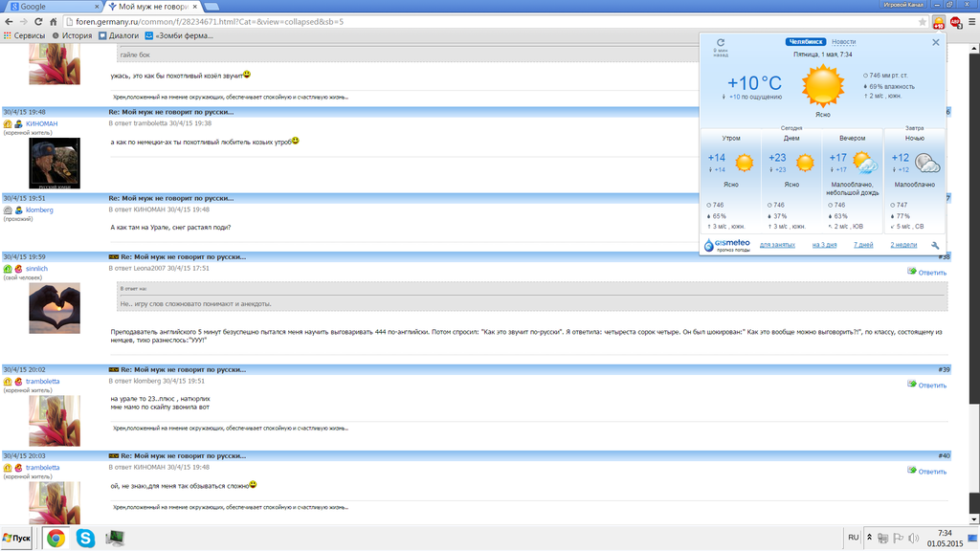Open the 'для занятых' forecast link

click(777, 245)
